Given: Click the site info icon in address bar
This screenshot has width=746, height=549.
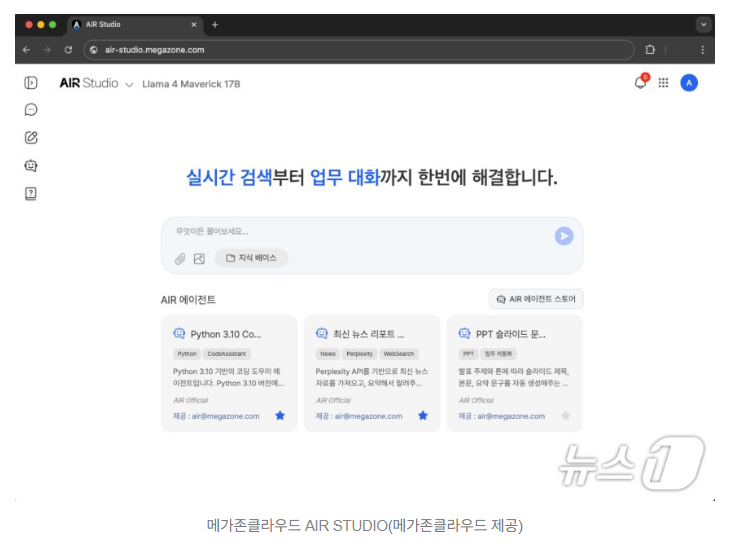Looking at the screenshot, I should [x=94, y=50].
